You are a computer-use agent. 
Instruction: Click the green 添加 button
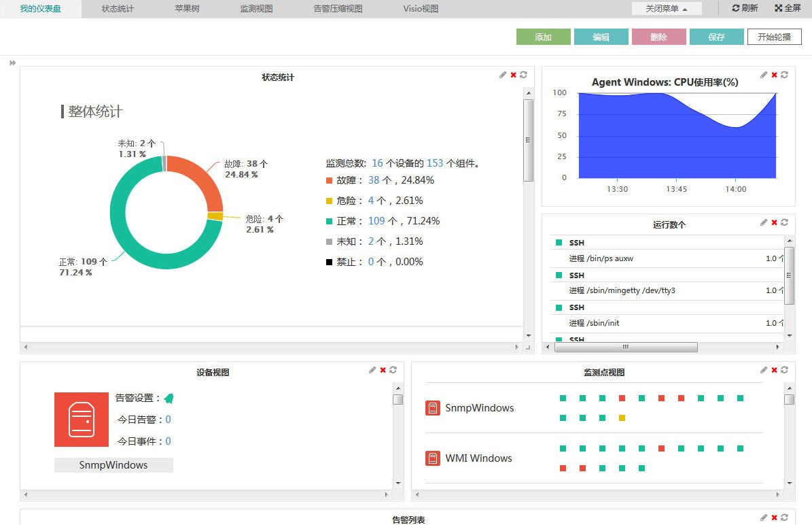[543, 37]
